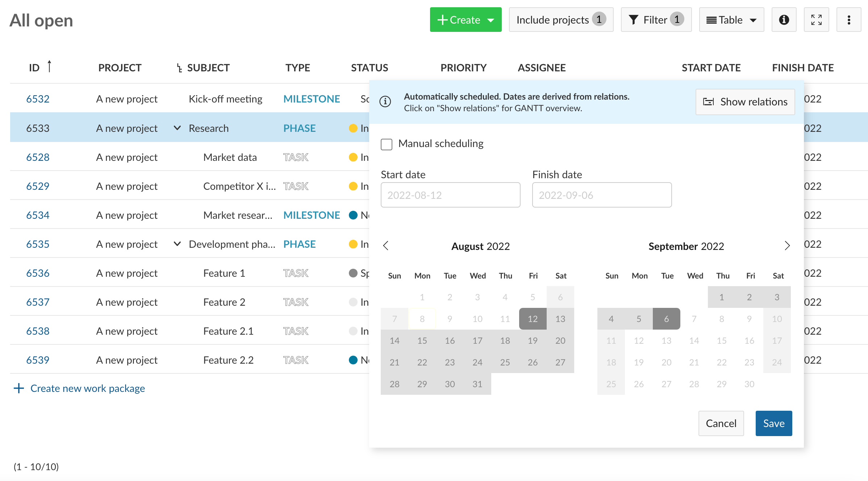The width and height of the screenshot is (868, 481).
Task: Click the Show relations gantt icon
Action: click(x=709, y=102)
